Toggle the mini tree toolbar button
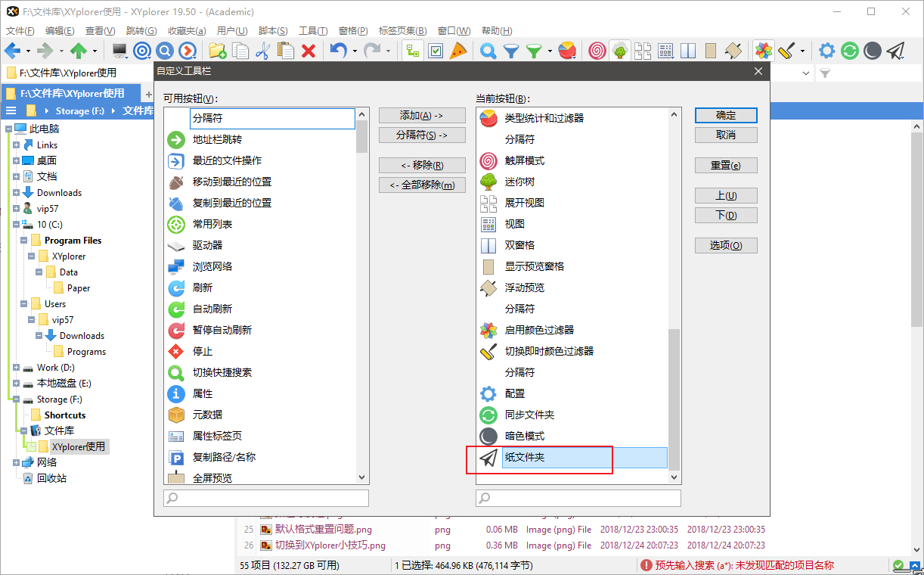 [x=620, y=51]
